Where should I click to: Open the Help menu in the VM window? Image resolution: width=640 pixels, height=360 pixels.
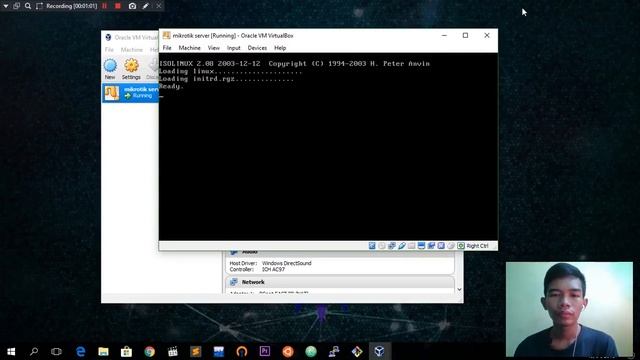280,48
